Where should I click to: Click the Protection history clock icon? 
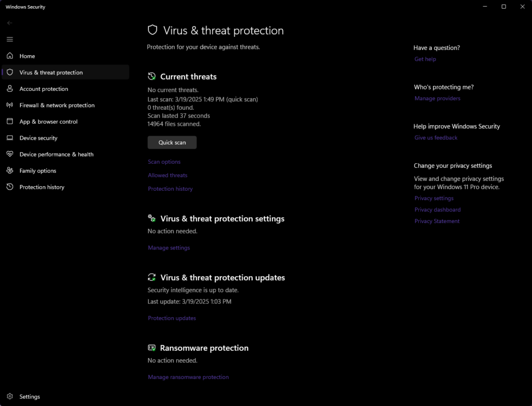coord(9,187)
